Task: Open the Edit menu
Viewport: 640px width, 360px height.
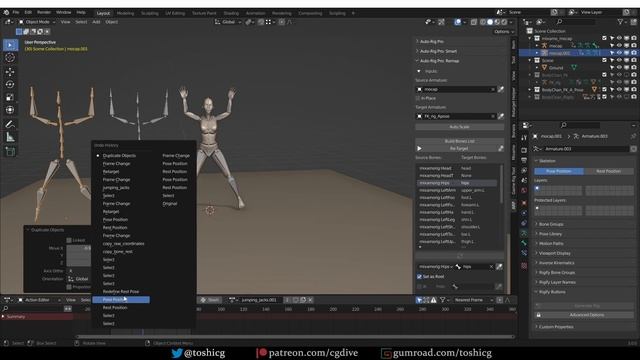Action: pos(28,13)
